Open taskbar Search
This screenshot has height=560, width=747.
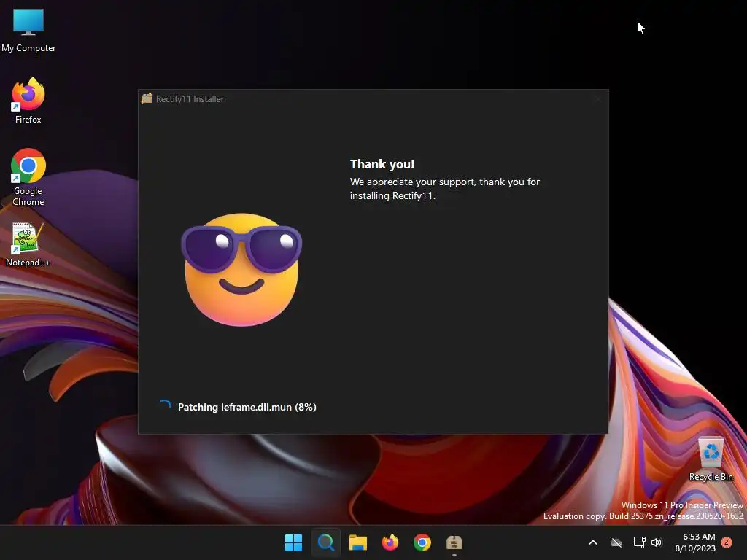point(326,542)
